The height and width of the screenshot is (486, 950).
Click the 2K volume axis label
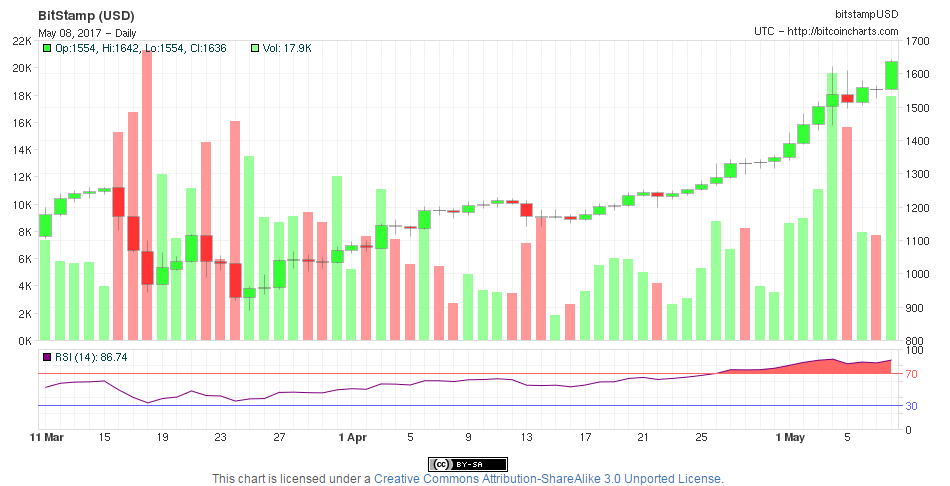pyautogui.click(x=25, y=314)
